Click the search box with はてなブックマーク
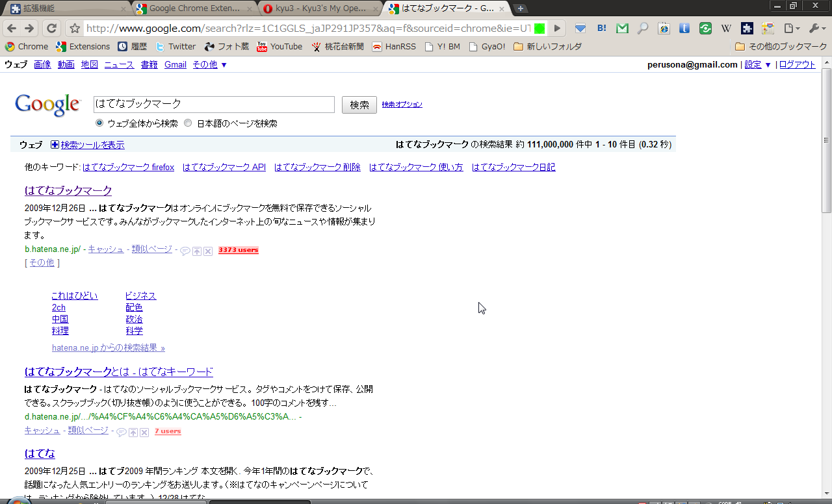 pyautogui.click(x=214, y=104)
